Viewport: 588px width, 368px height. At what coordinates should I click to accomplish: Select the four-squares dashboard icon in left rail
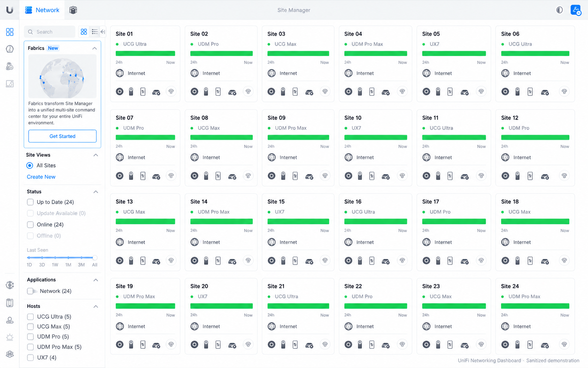pos(10,32)
